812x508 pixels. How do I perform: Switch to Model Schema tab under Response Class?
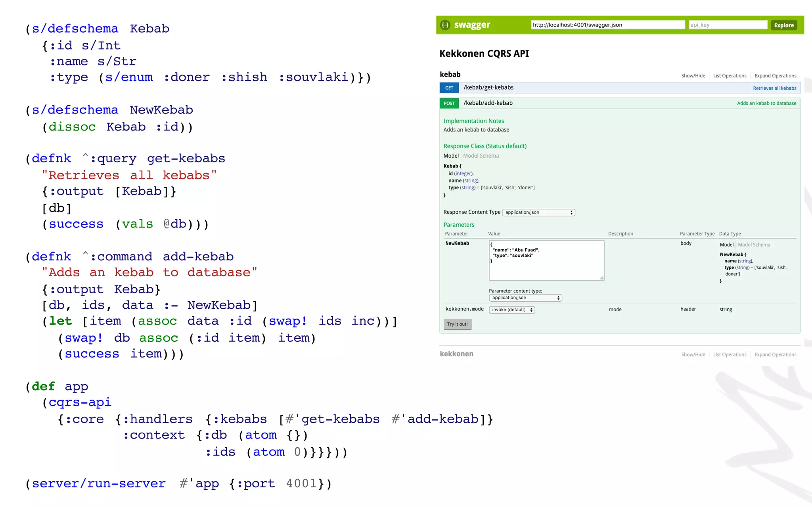[x=481, y=156]
